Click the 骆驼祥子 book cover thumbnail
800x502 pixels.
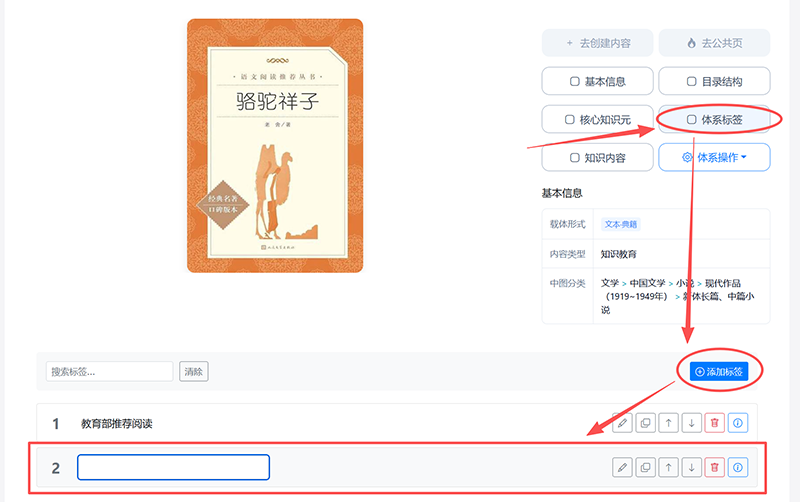(275, 146)
